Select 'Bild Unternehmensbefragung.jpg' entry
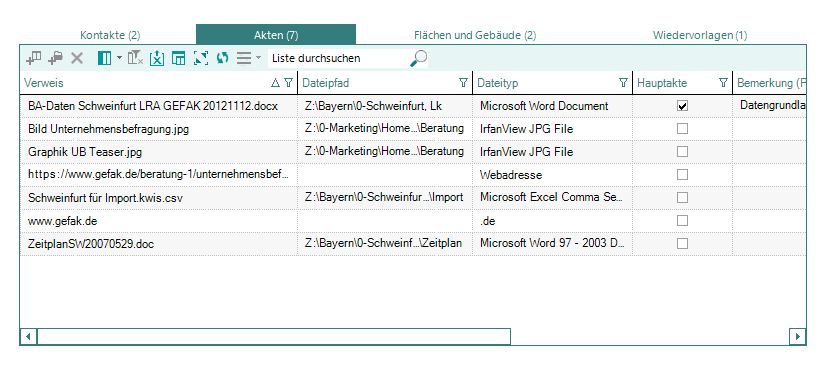This screenshot has width=832, height=367. 108,129
